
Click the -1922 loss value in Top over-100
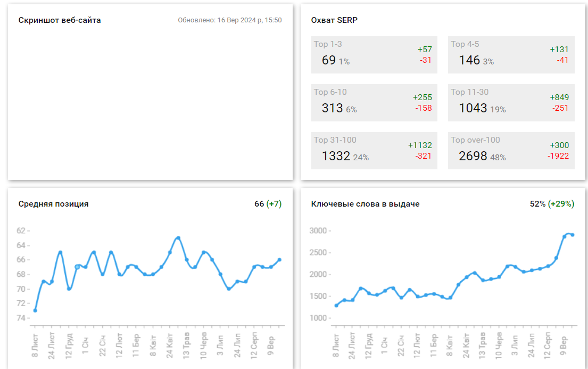[558, 156]
